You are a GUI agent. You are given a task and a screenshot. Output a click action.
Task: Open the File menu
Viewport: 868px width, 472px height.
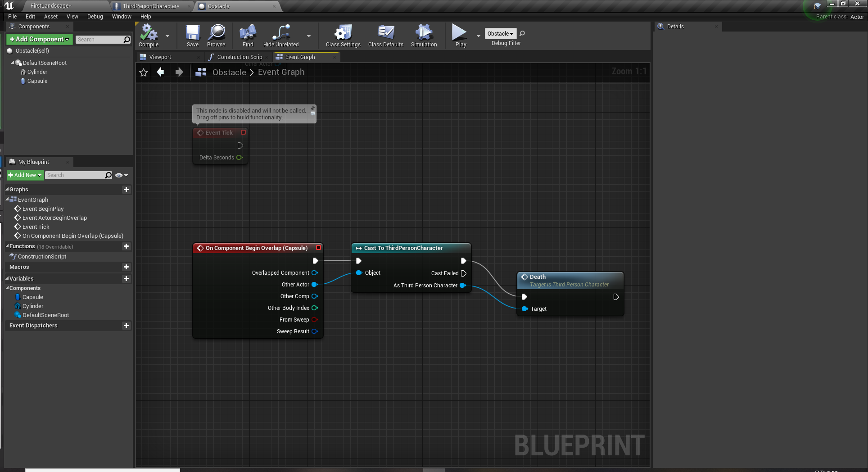(13, 17)
